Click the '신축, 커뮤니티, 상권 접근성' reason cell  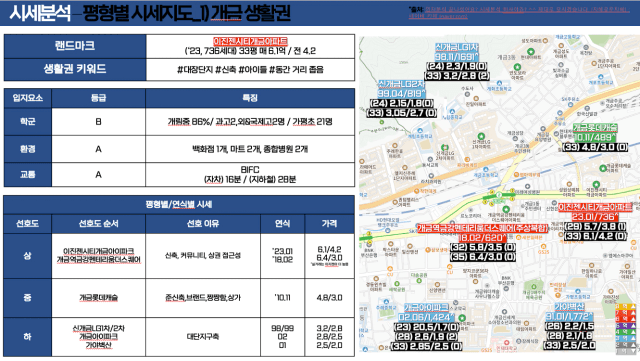[203, 256]
